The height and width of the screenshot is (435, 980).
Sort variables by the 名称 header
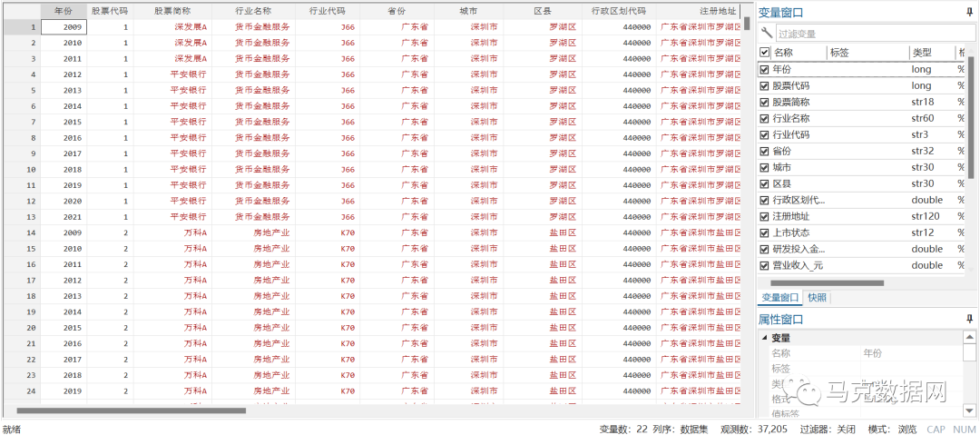pos(799,53)
